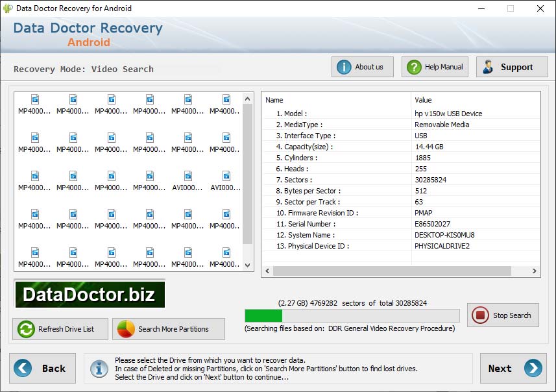This screenshot has width=556, height=392.
Task: Click the Android app icon in the title bar
Action: pyautogui.click(x=8, y=8)
